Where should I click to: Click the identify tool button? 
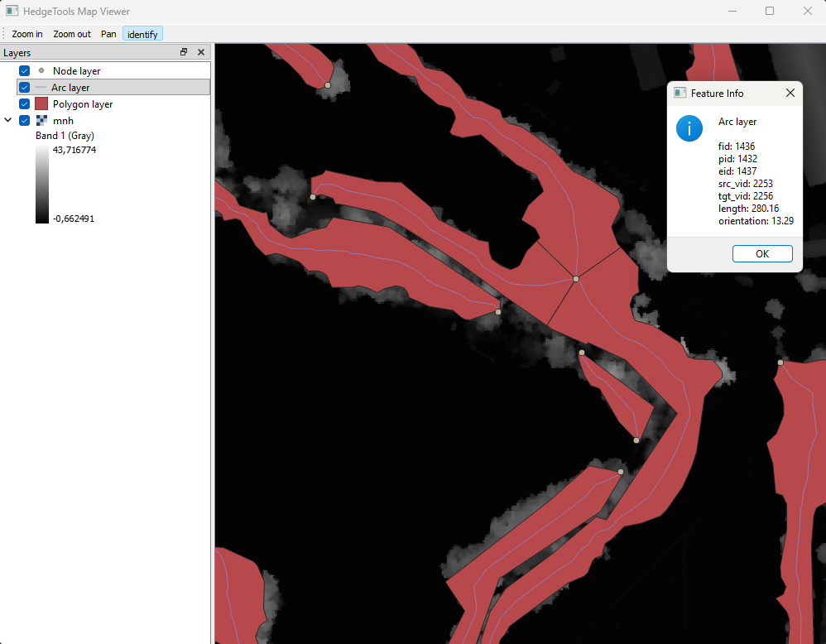click(x=142, y=34)
